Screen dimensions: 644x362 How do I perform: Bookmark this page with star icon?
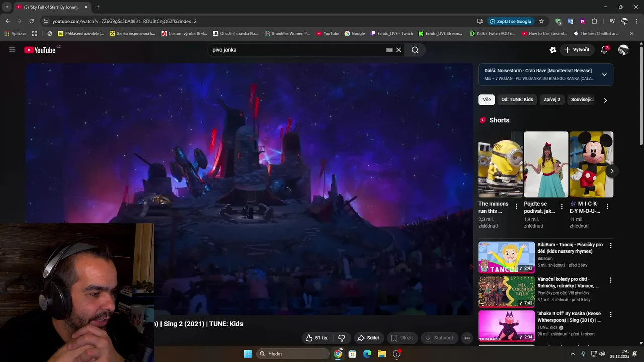point(541,21)
